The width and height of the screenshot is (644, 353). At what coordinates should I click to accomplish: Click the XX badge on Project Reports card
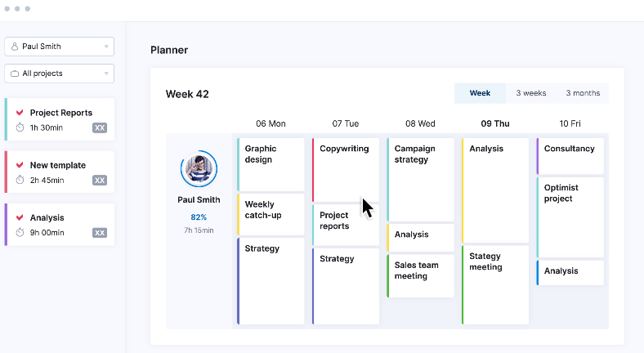(100, 128)
